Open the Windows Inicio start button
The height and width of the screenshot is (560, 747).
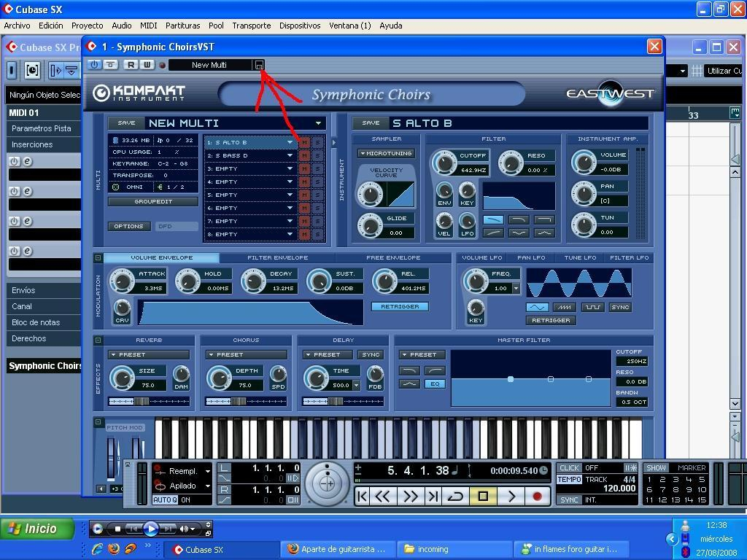click(38, 529)
